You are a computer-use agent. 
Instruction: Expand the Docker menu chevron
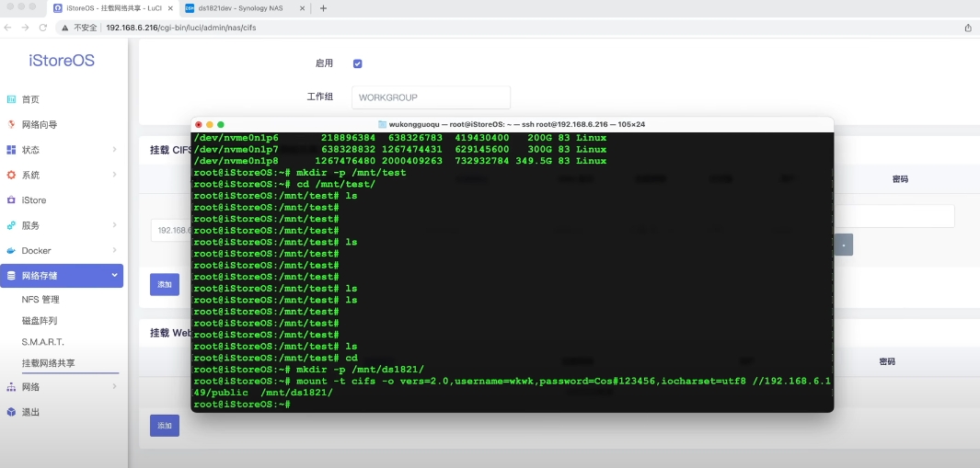[x=114, y=250]
